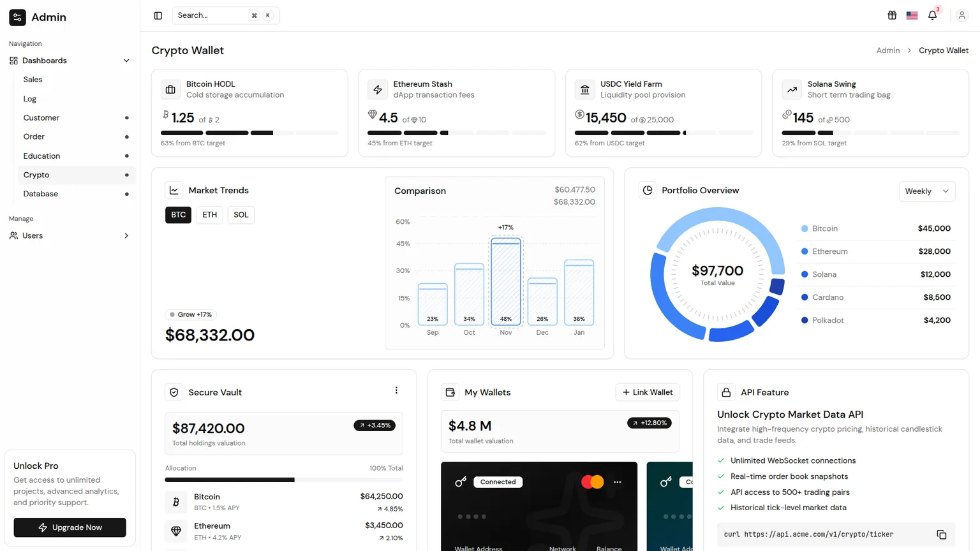Click the Bitcoin HODL progress bar
Viewport: 980px width, 551px height.
(x=249, y=133)
